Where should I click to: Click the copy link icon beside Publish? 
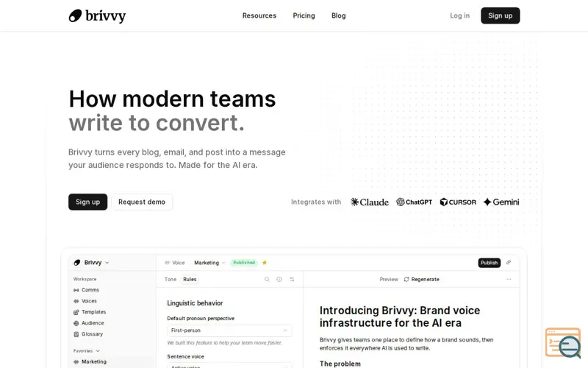coord(509,263)
